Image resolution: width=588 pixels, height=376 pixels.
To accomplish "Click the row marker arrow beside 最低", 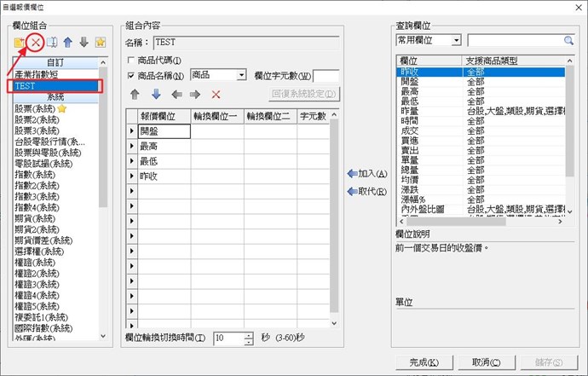I will [131, 161].
